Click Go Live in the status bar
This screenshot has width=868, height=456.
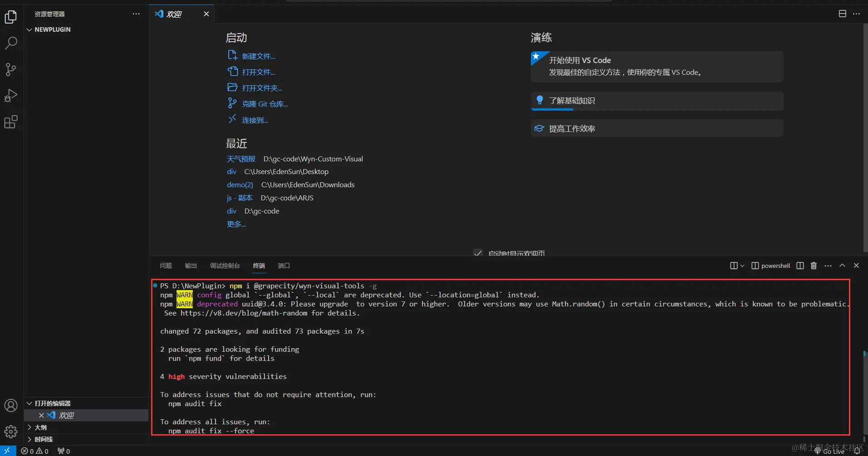pyautogui.click(x=830, y=451)
